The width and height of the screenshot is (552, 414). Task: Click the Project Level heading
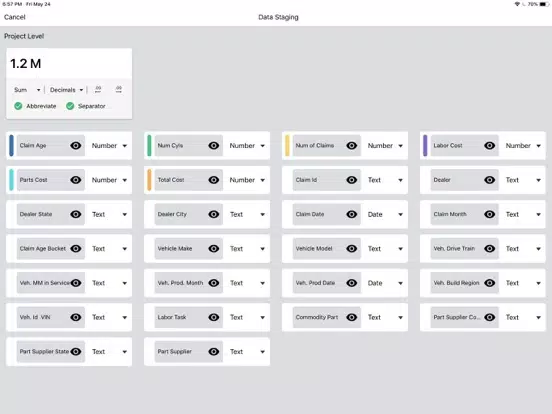pyautogui.click(x=24, y=36)
